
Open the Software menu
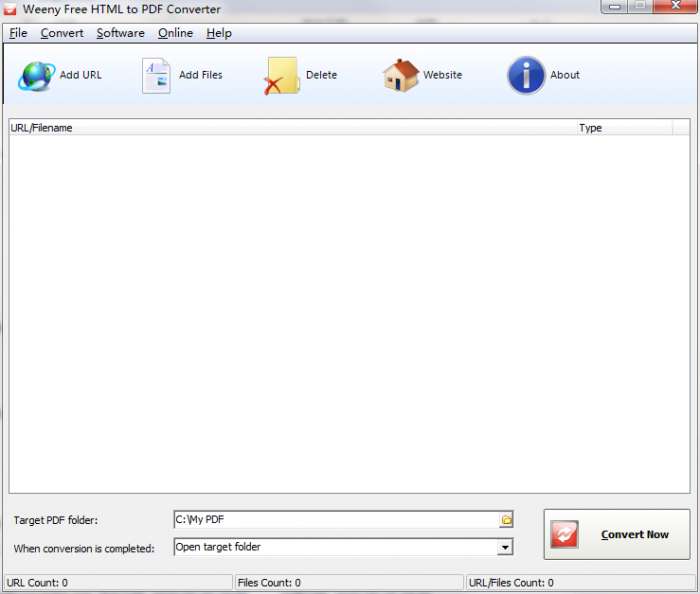[x=121, y=33]
